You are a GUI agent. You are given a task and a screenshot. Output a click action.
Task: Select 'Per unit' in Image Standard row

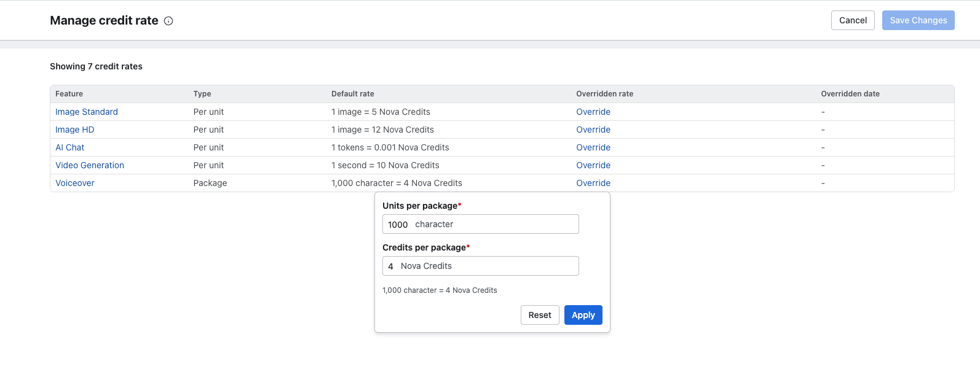click(x=208, y=112)
